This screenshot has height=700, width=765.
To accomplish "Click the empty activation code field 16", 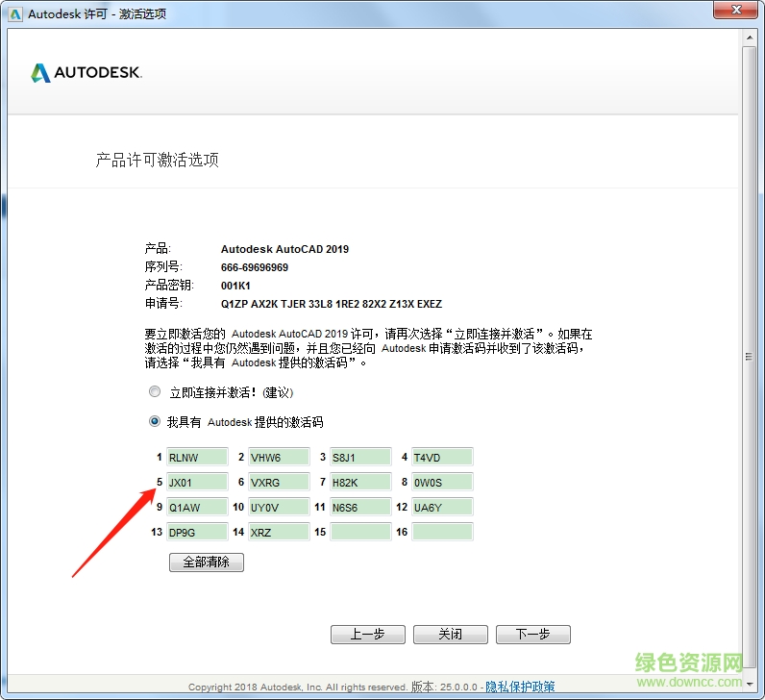I will [442, 532].
